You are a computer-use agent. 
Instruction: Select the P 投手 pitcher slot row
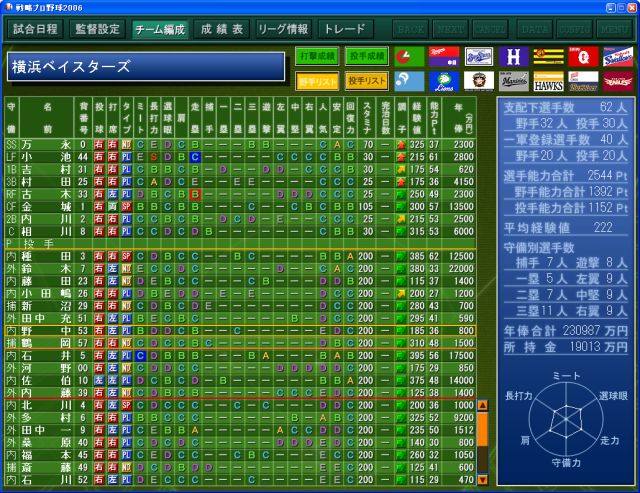point(240,244)
